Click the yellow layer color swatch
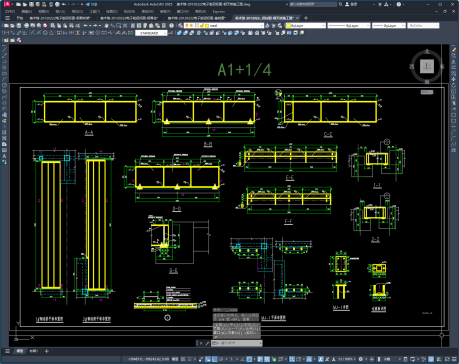The image size is (459, 364). tap(207, 25)
